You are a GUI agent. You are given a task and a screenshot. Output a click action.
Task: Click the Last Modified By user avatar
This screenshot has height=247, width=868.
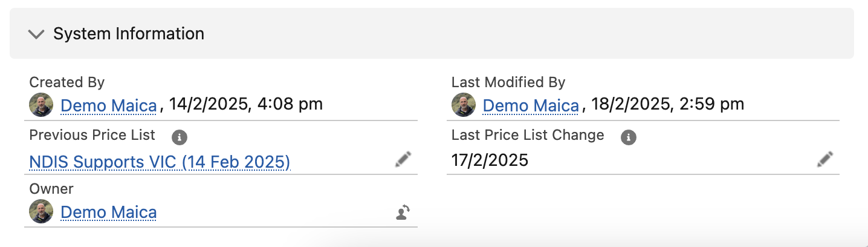coord(463,105)
